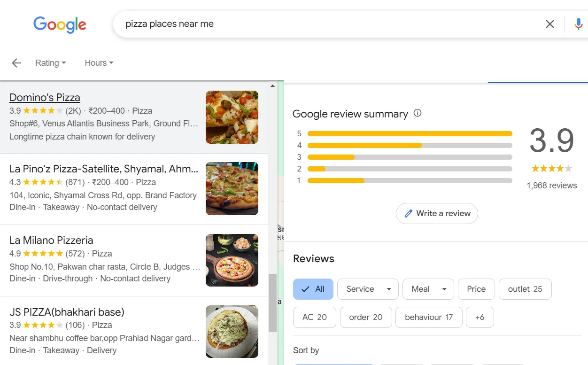Click the back arrow above the results list

pos(16,62)
